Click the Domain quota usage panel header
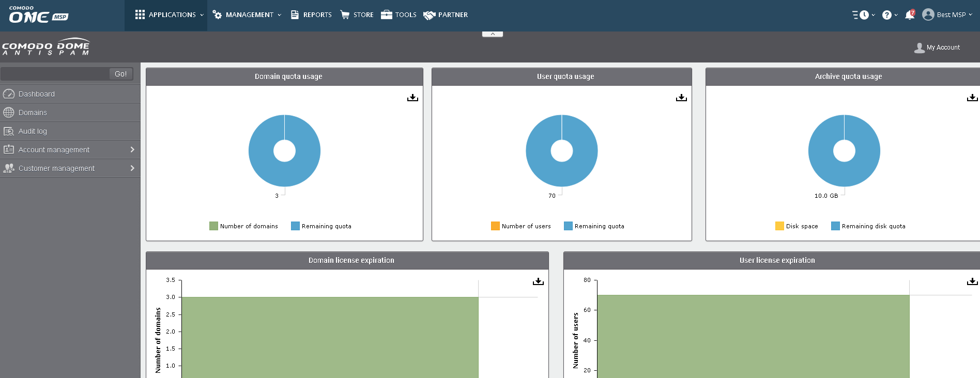Viewport: 980px width, 378px height. tap(284, 76)
